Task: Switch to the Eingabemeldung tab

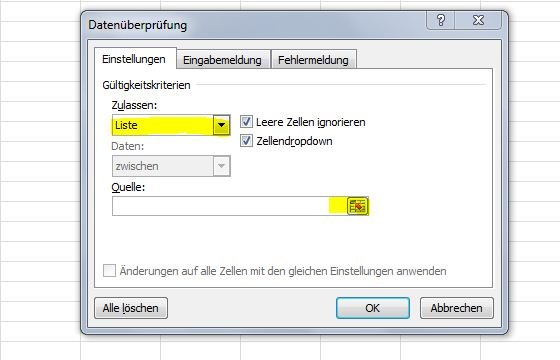Action: 222,60
